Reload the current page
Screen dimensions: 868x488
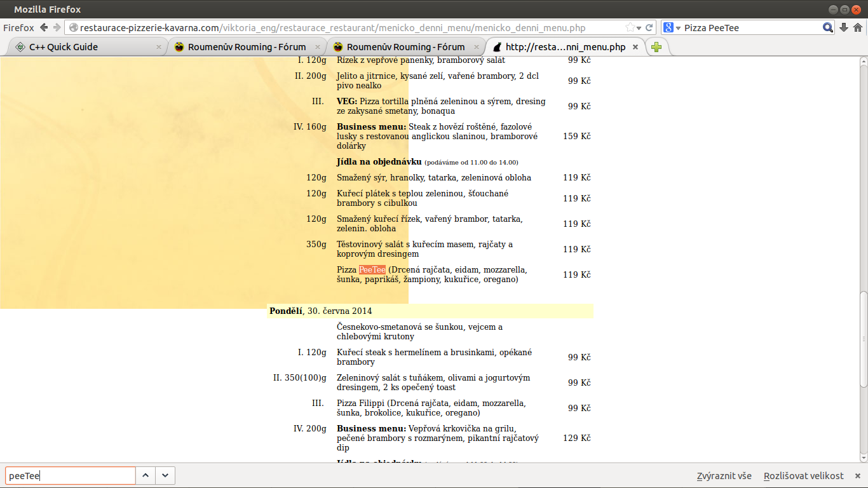click(649, 28)
